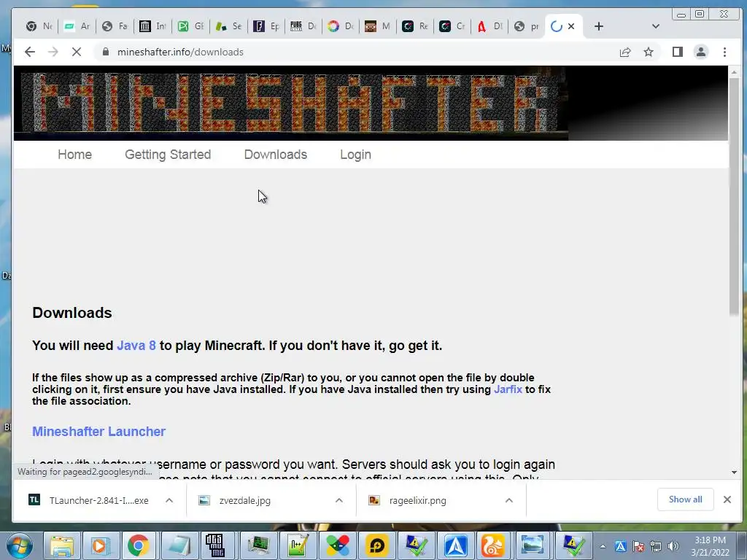
Task: Open the UC Browser taskbar icon
Action: pyautogui.click(x=493, y=545)
